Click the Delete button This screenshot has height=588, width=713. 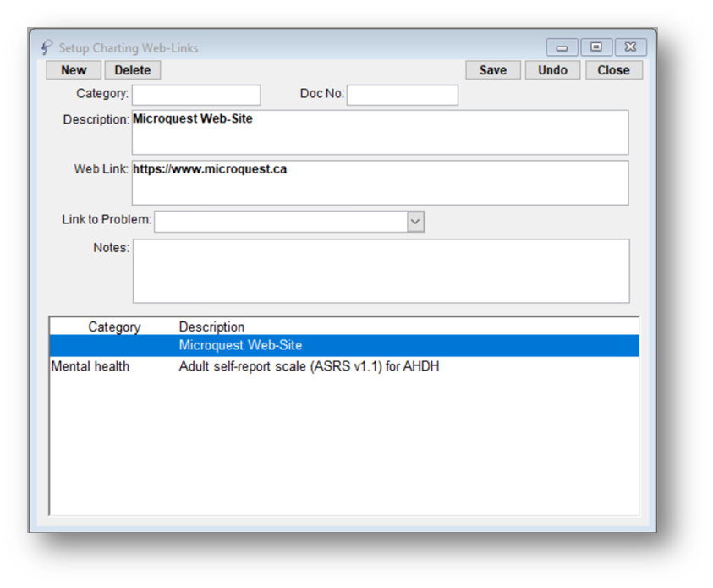132,70
